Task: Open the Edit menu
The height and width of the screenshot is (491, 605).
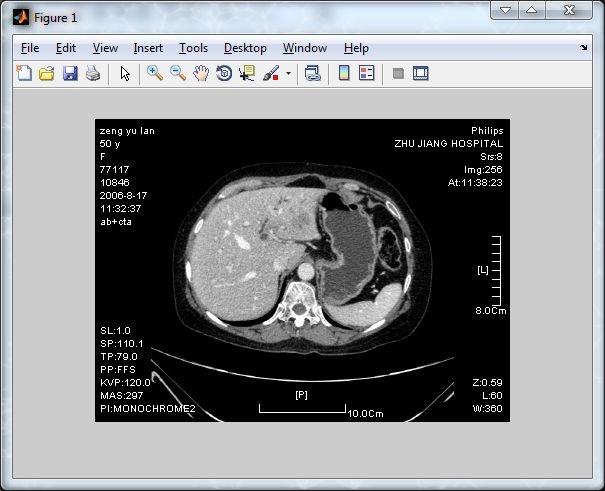Action: (66, 48)
